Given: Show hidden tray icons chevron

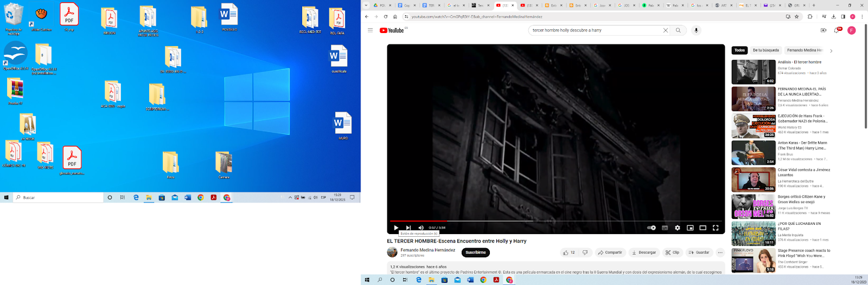Looking at the screenshot, I should tap(290, 198).
